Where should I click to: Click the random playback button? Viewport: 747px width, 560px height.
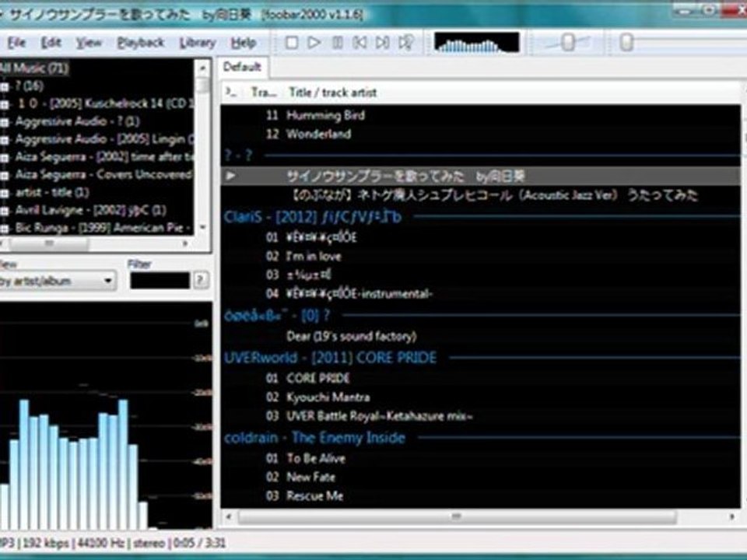pyautogui.click(x=406, y=43)
